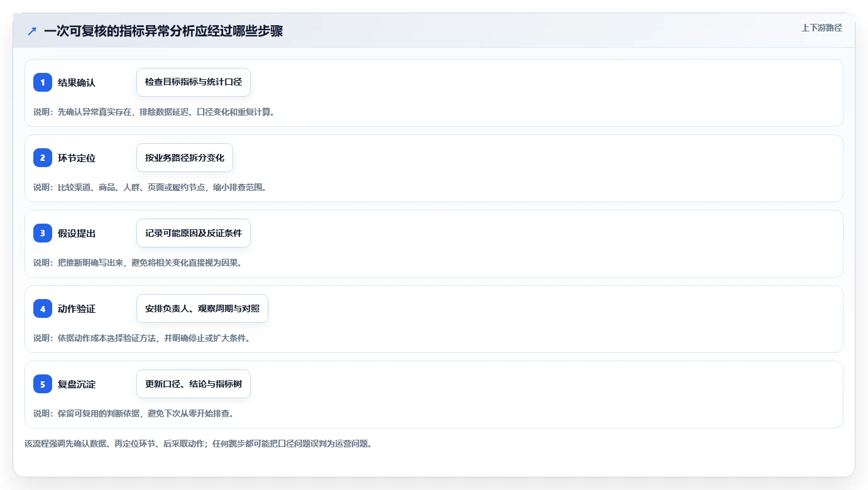
Task: Click the step 5 number badge
Action: 43,384
